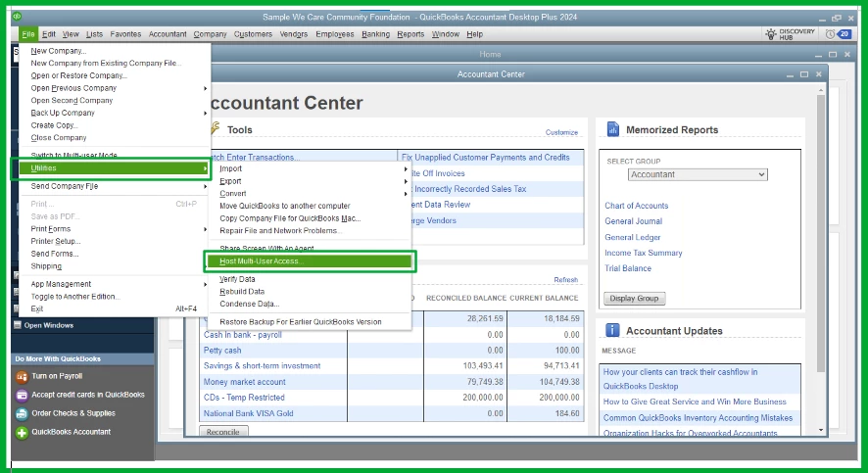The image size is (868, 473).
Task: Select Host Multi-User Access in Utilities submenu
Action: pyautogui.click(x=310, y=261)
